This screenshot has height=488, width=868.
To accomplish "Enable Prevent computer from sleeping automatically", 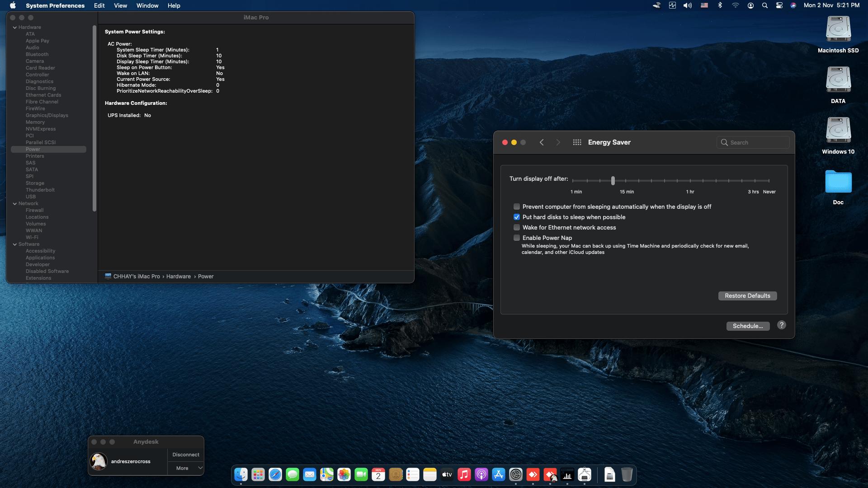I will coord(517,206).
